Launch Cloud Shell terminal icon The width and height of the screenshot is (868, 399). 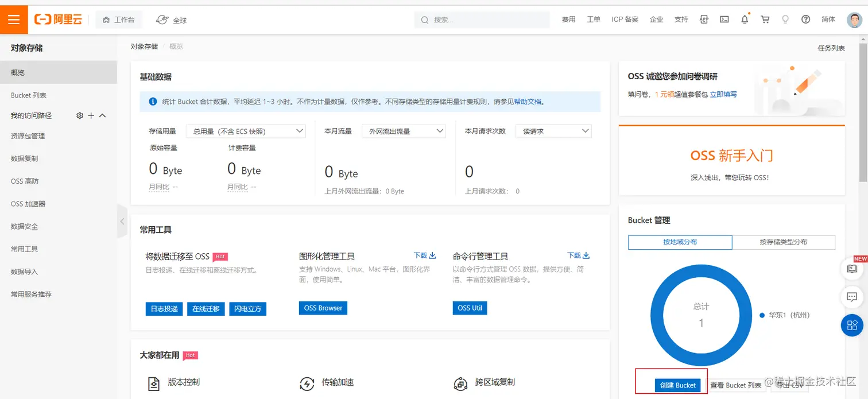[x=724, y=20]
